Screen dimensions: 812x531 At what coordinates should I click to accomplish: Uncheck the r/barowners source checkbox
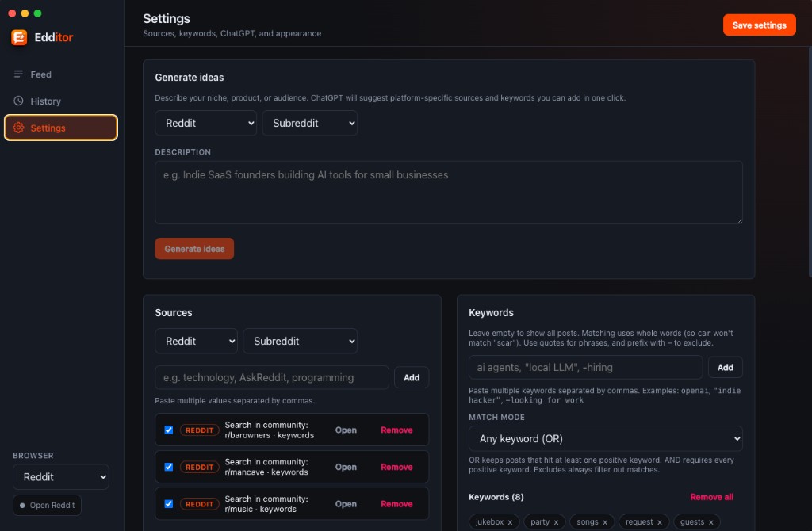click(169, 430)
